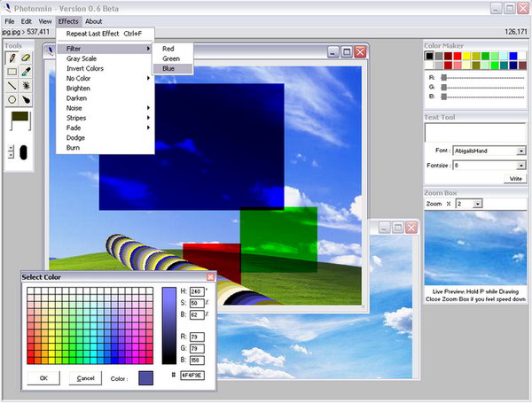Pick pink swatch in Color Maker
The width and height of the screenshot is (532, 403).
(458, 65)
